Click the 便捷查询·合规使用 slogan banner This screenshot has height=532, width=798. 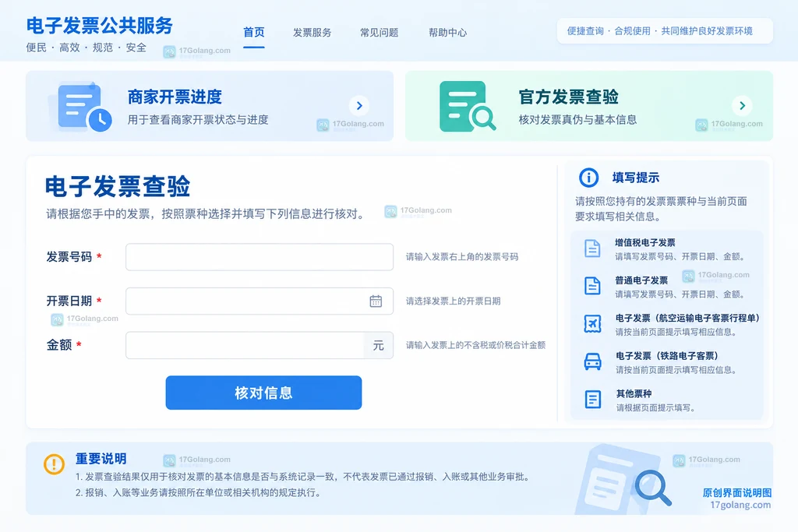point(665,31)
